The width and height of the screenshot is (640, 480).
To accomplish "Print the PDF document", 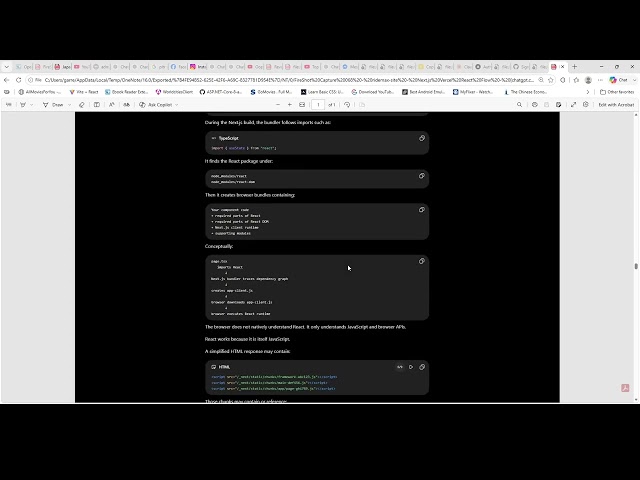I will [535, 105].
